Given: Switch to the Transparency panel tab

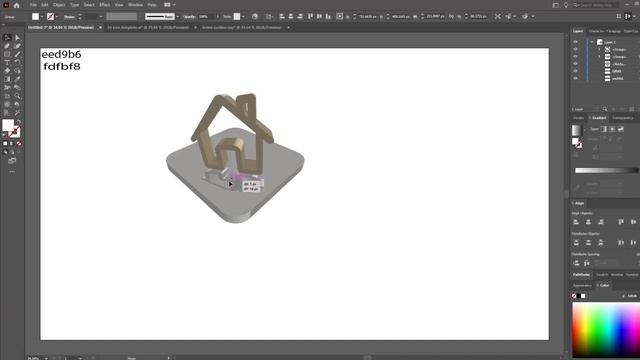Looking at the screenshot, I should tap(623, 118).
